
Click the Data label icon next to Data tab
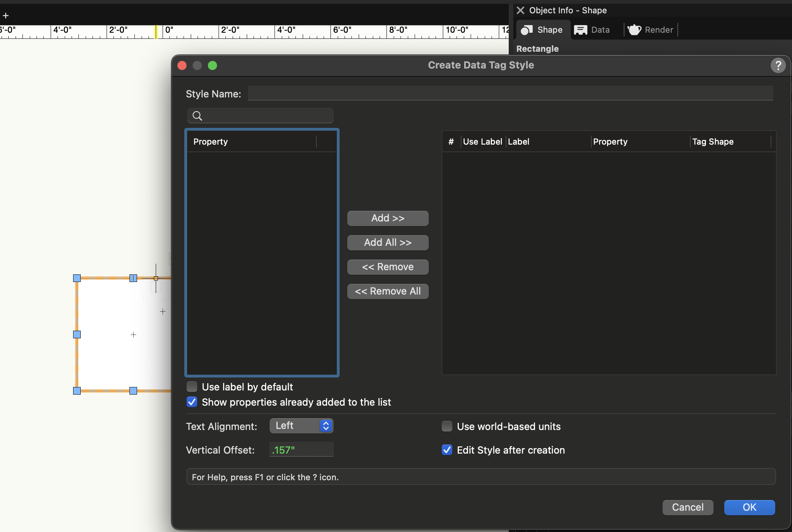coord(580,30)
